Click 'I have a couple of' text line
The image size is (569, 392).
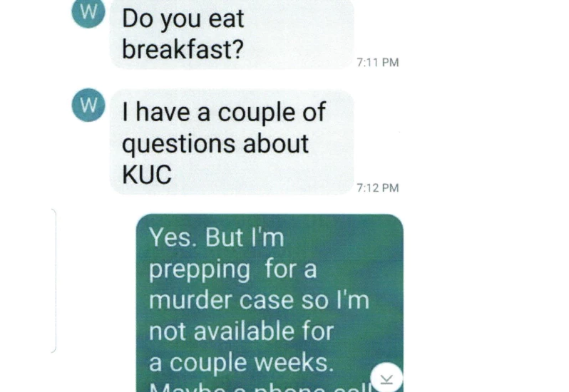pyautogui.click(x=224, y=112)
